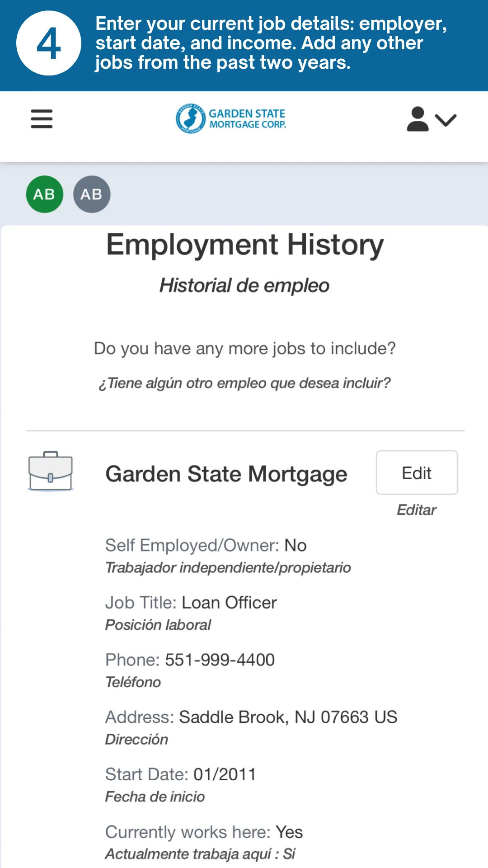Click the Self Employed/Owner No value

(x=296, y=546)
